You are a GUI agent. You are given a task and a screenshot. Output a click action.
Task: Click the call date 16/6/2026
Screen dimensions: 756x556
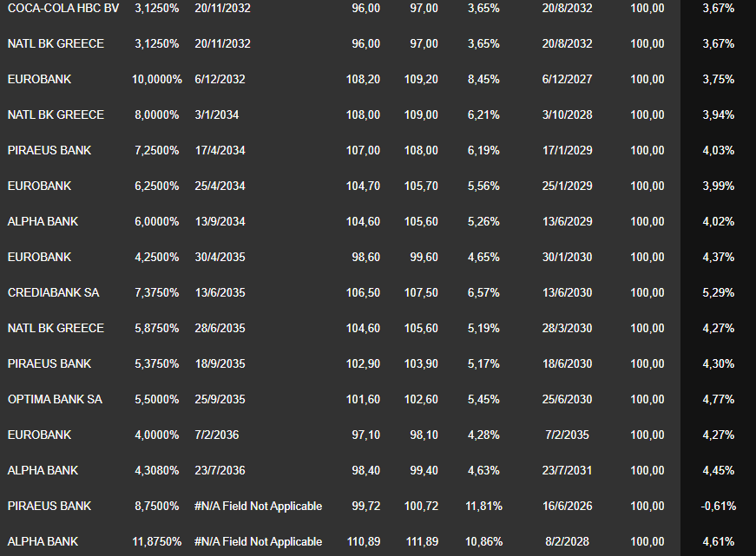coord(567,506)
